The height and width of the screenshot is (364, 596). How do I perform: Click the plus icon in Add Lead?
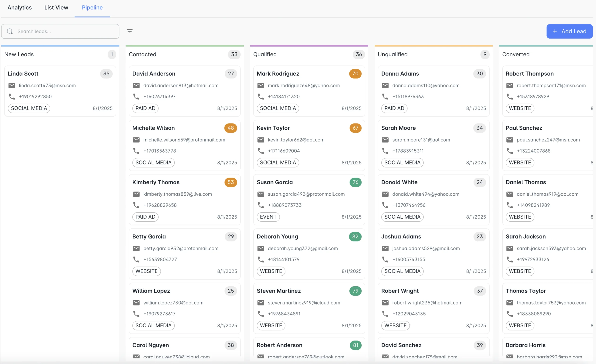(555, 31)
